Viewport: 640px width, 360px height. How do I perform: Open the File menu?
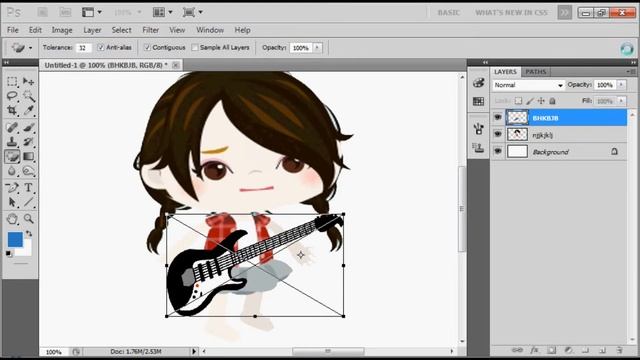point(13,30)
